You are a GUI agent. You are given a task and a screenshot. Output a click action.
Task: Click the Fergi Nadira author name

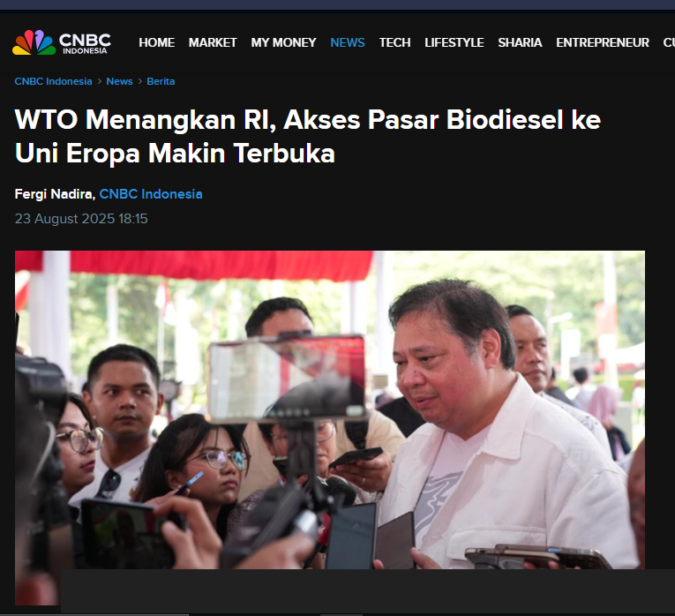click(53, 194)
